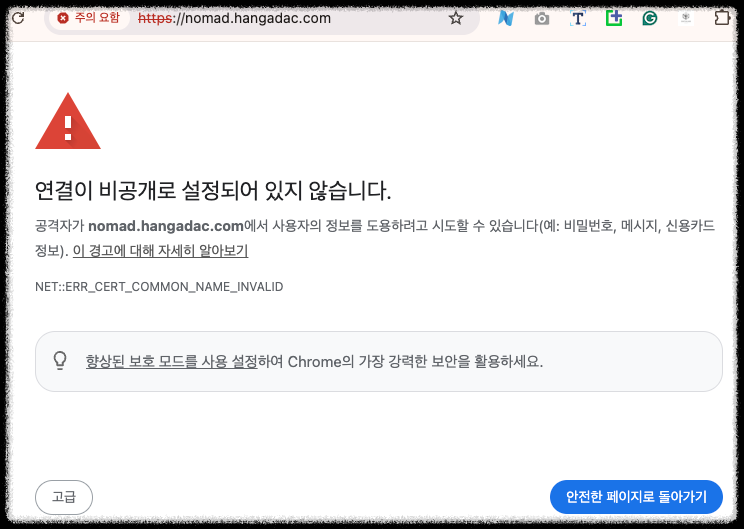The width and height of the screenshot is (744, 529).
Task: Click the bold nomad.hangadac.com text in warning
Action: coord(166,226)
